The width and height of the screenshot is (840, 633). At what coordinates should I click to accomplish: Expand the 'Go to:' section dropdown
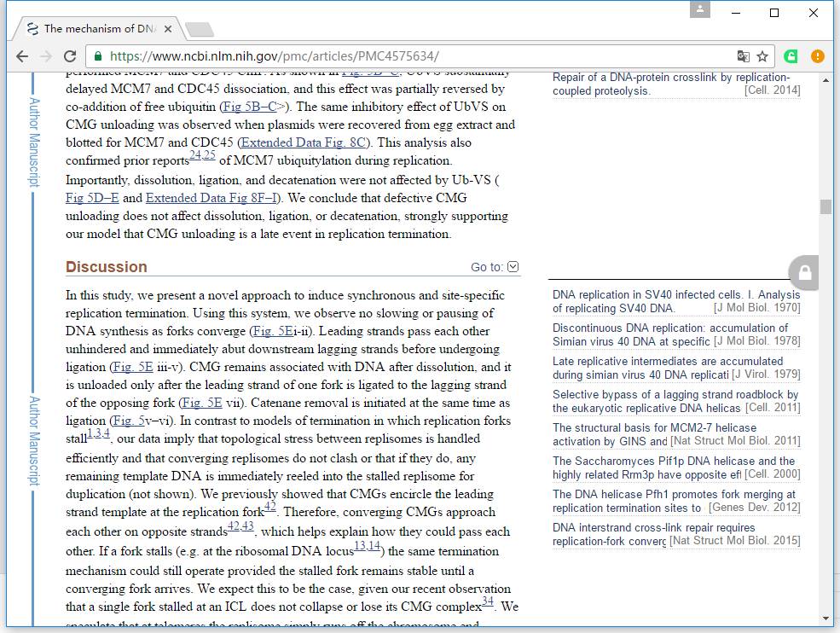(513, 267)
